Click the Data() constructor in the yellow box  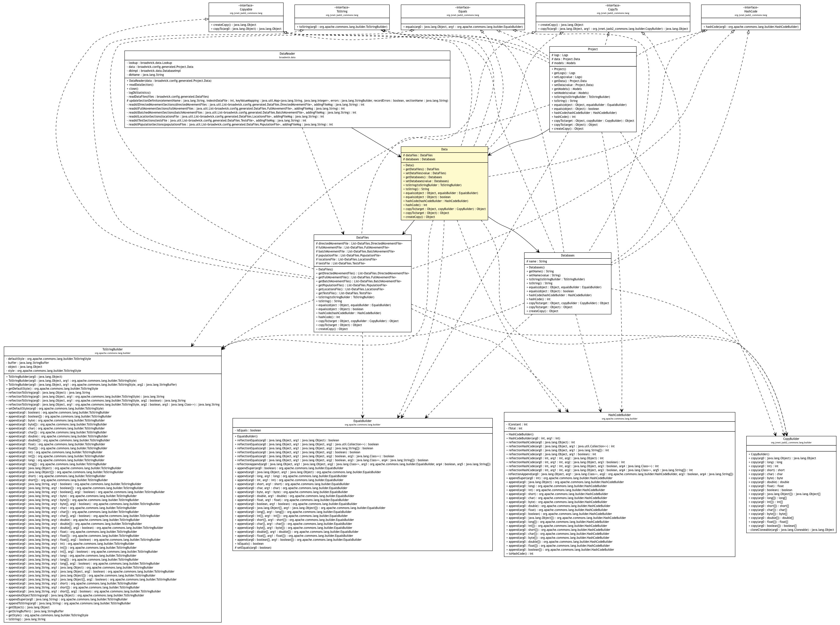click(409, 165)
